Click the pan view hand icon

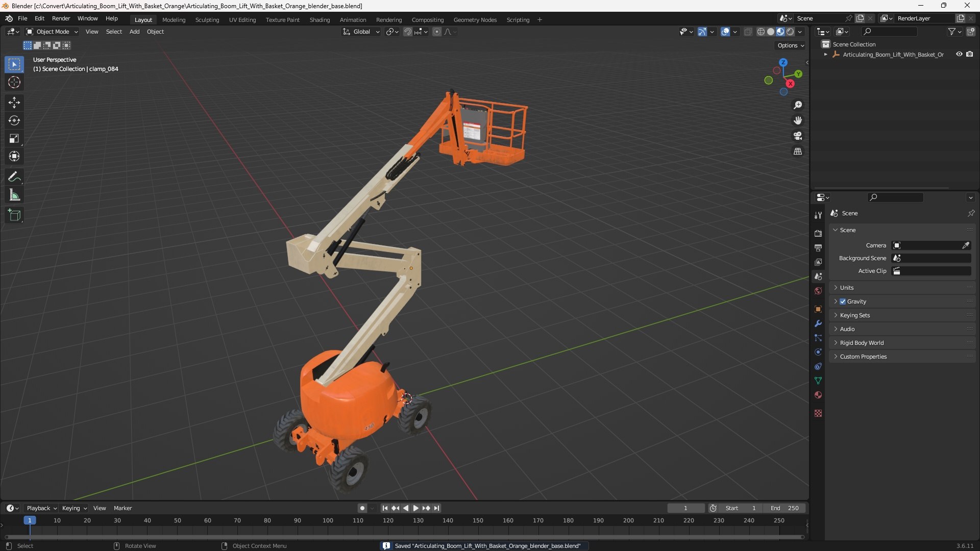(798, 120)
